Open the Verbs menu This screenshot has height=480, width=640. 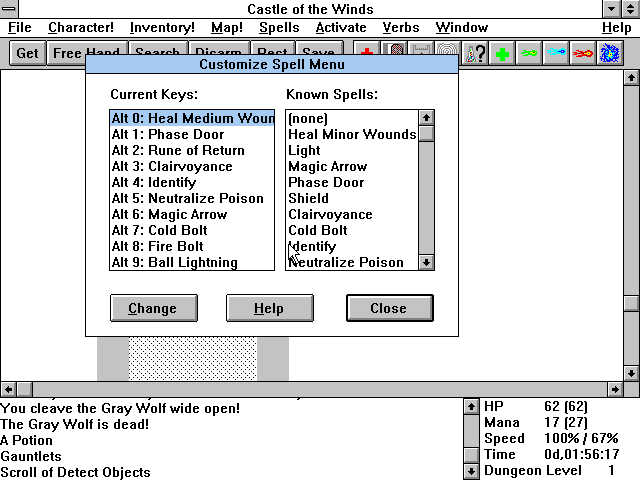click(401, 28)
